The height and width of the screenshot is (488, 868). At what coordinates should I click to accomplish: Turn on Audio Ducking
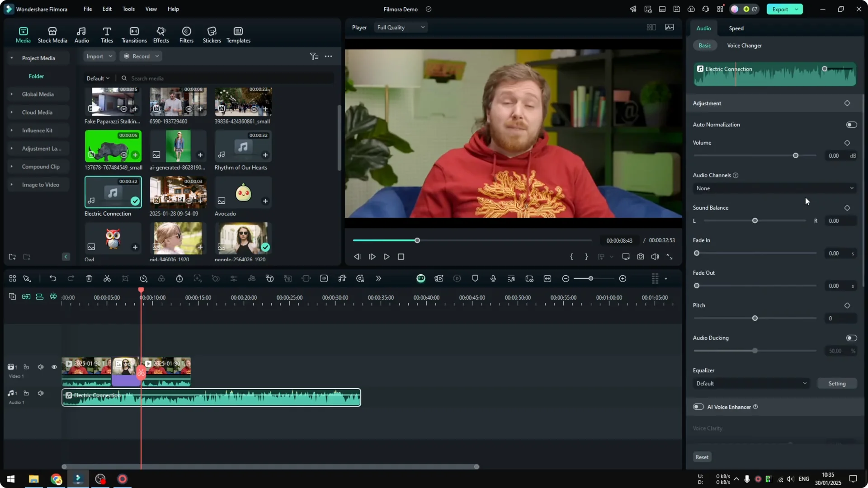851,338
